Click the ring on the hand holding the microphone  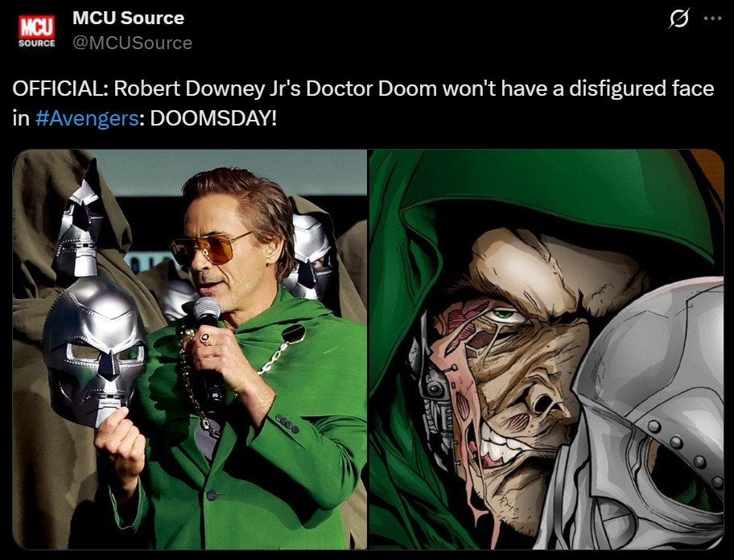pos(205,338)
